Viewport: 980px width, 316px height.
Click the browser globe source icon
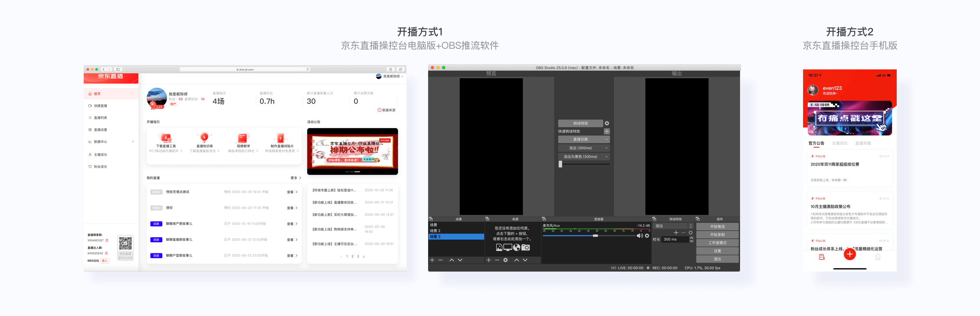(x=517, y=247)
